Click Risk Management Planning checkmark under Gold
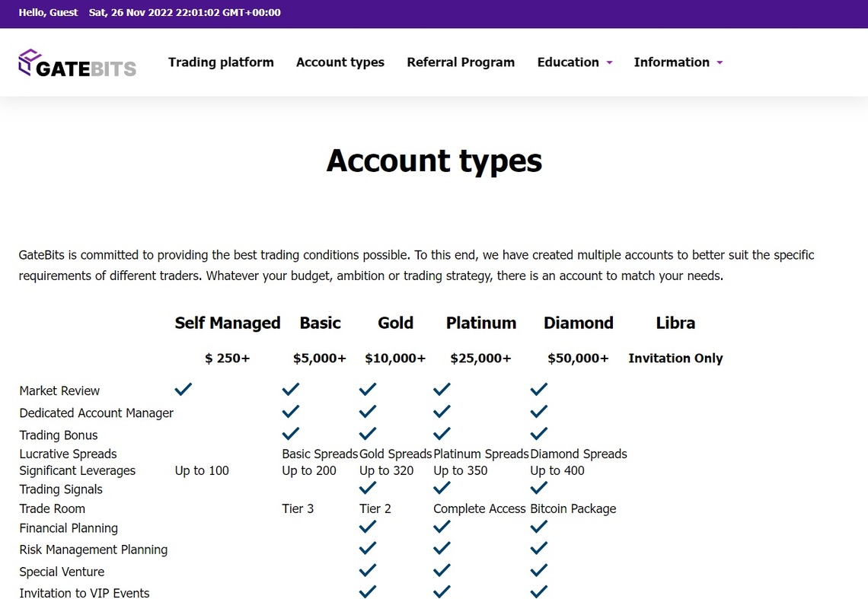The width and height of the screenshot is (868, 599). [368, 548]
